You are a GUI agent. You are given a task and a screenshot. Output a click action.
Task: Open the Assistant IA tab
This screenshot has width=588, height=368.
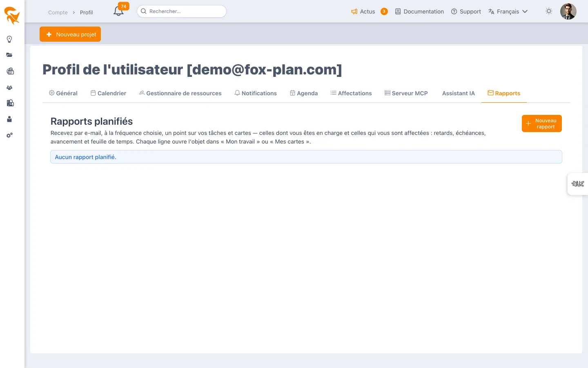(x=459, y=93)
